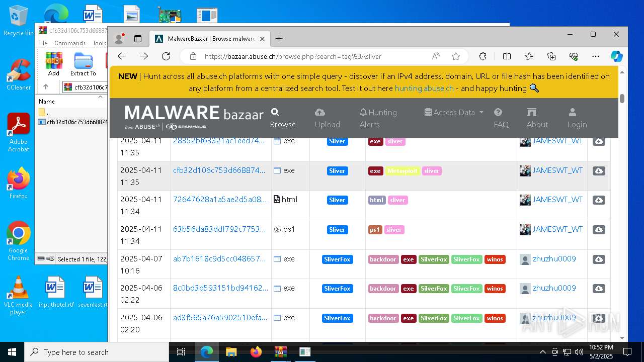
Task: Download sample ab7b1618c9d5cc048657
Action: 599,259
